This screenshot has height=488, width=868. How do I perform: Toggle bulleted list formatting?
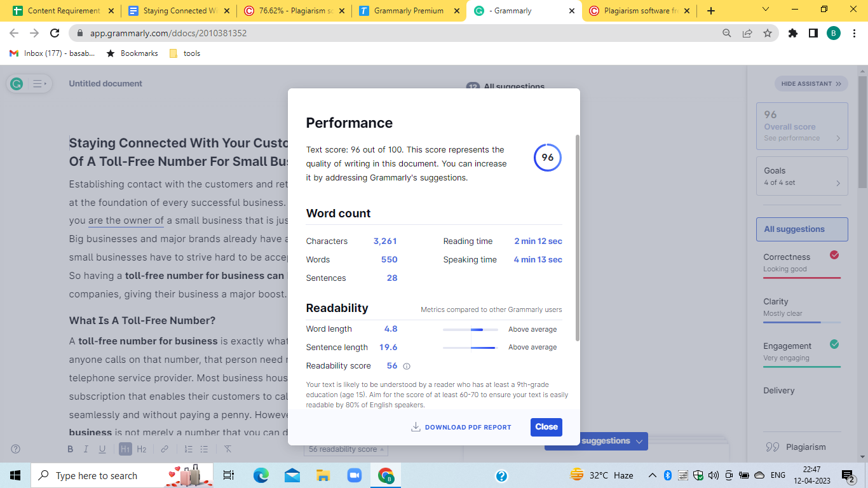tap(204, 449)
